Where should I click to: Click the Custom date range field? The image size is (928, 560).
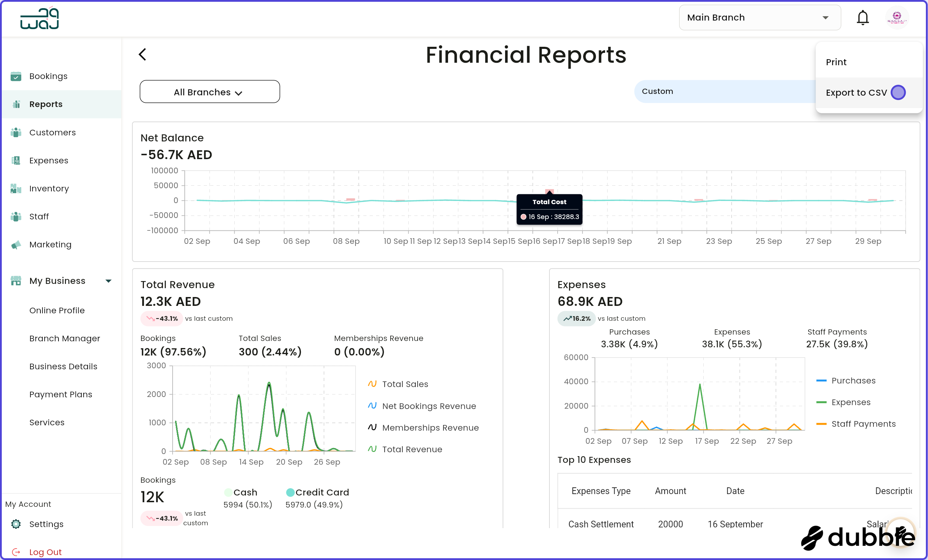tap(657, 91)
